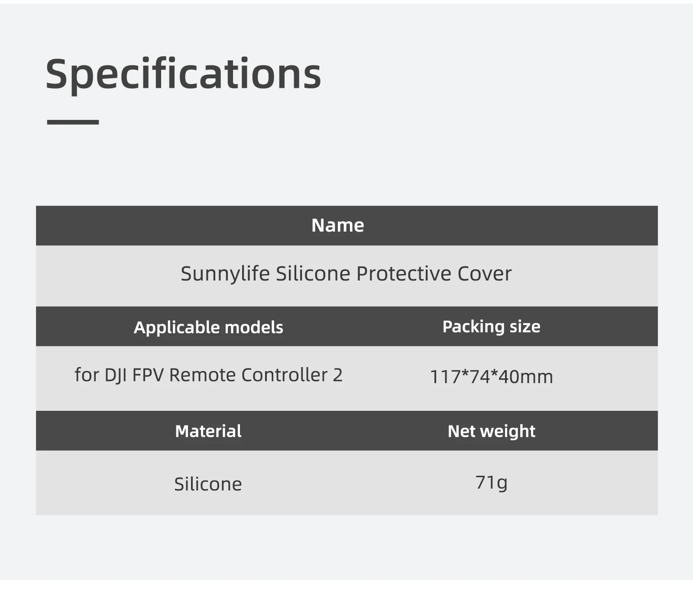The height and width of the screenshot is (616, 693).
Task: Click the word Cover in name row
Action: coord(485,274)
